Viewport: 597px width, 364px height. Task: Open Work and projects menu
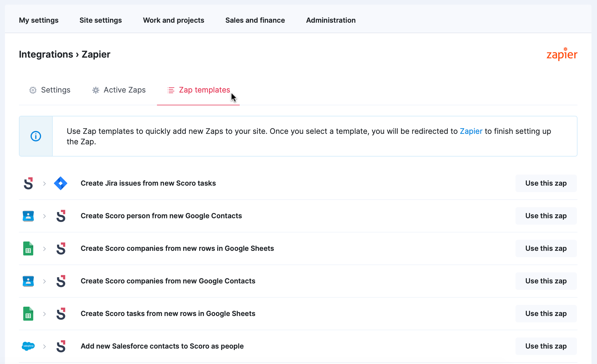click(174, 20)
